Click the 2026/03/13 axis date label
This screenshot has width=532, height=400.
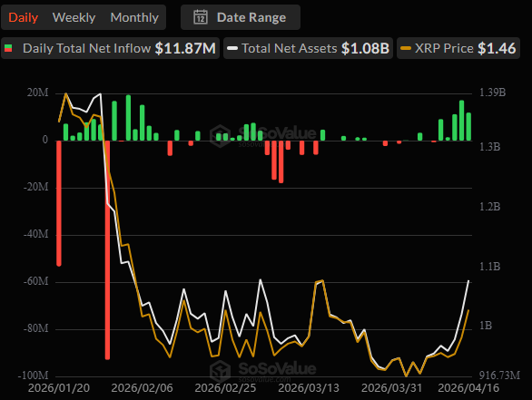(309, 388)
